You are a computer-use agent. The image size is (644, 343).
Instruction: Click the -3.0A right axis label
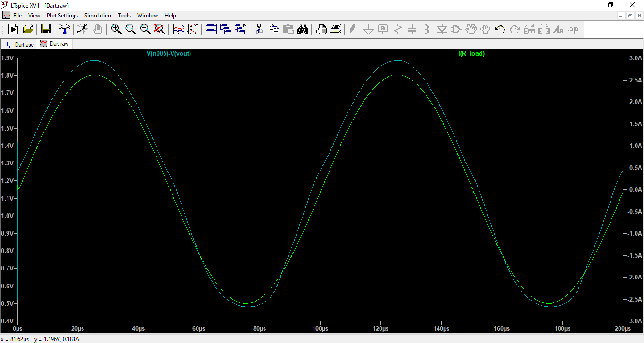click(635, 321)
